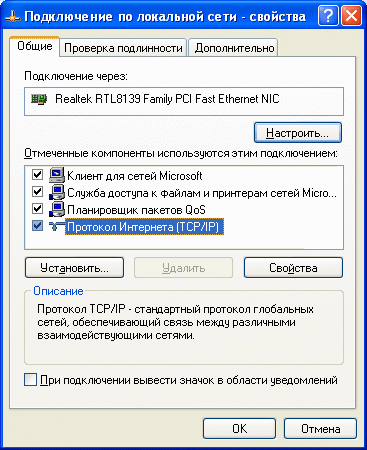This screenshot has width=367, height=450.
Task: Click the title bar help question mark
Action: [x=328, y=16]
